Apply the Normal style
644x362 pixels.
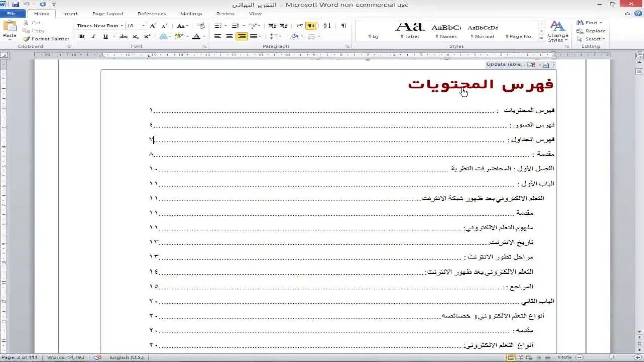pos(482,31)
